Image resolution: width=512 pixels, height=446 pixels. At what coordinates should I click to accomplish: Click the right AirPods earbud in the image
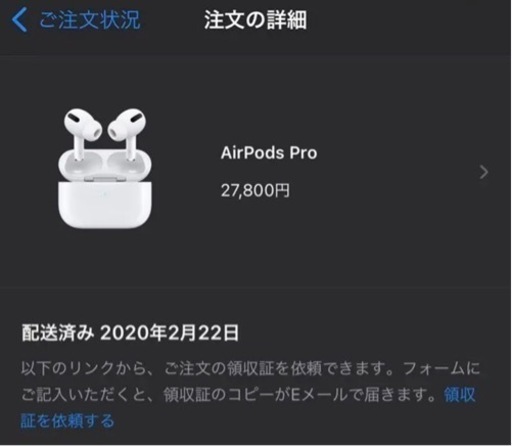tap(127, 133)
